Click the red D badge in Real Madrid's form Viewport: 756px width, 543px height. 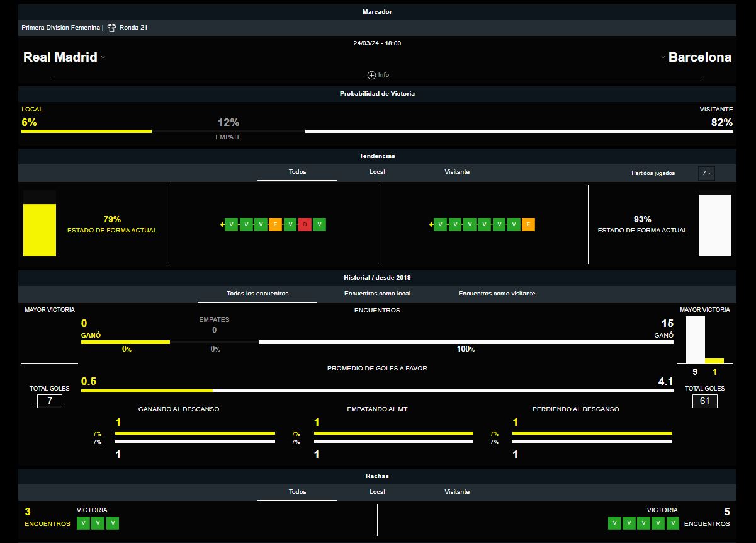(x=305, y=224)
